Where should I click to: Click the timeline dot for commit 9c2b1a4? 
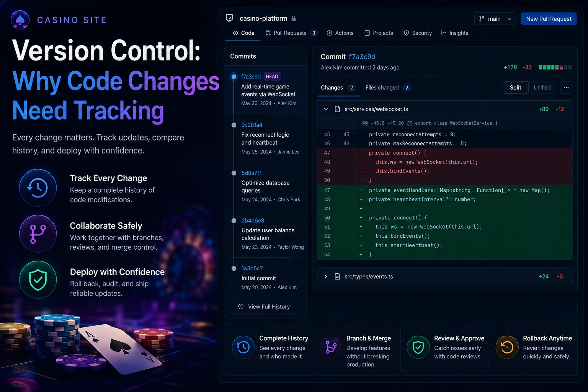click(234, 125)
